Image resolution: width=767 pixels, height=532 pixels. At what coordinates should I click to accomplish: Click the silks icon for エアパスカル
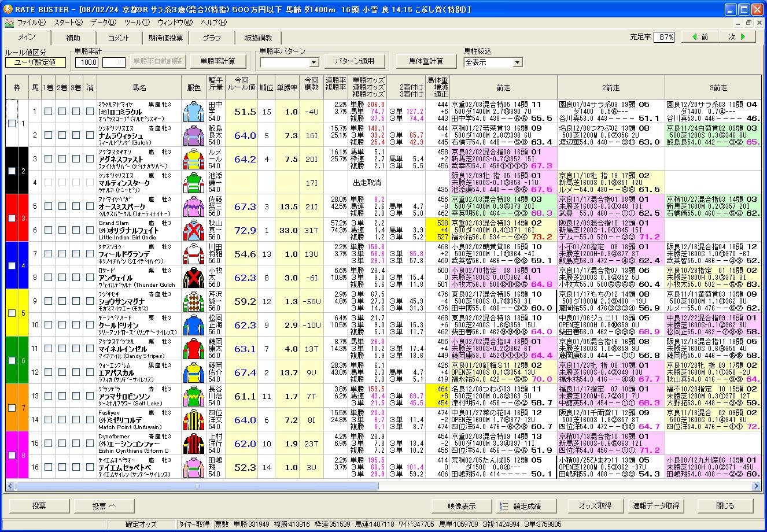pos(194,372)
